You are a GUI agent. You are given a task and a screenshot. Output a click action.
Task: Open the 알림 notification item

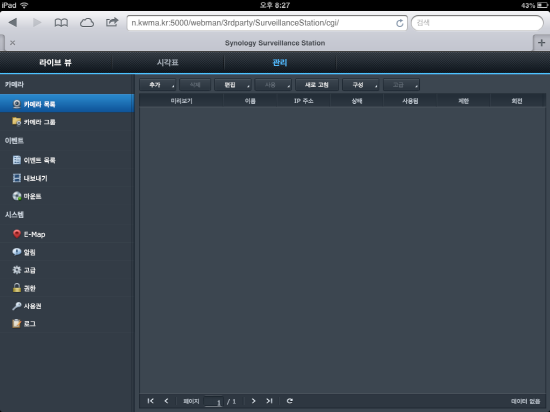tap(67, 252)
